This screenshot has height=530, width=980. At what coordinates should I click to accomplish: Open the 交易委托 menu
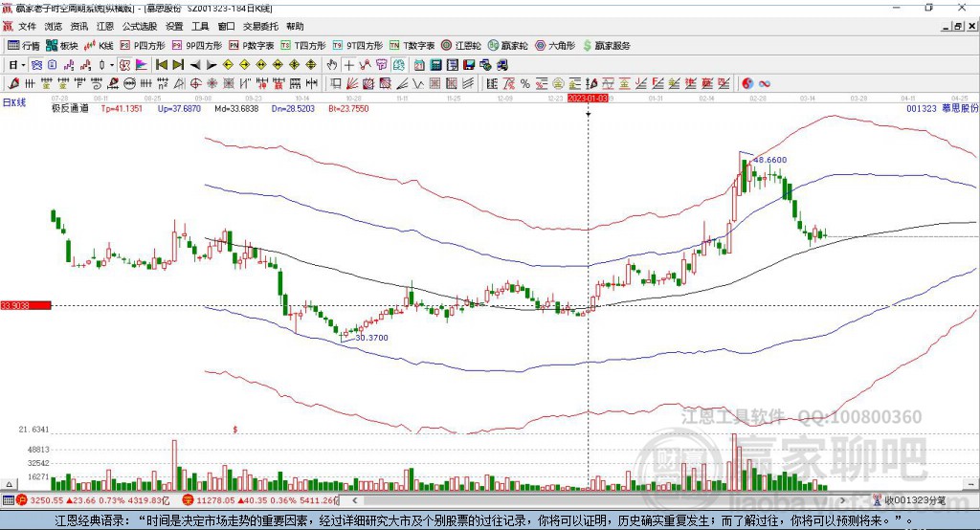pyautogui.click(x=260, y=26)
